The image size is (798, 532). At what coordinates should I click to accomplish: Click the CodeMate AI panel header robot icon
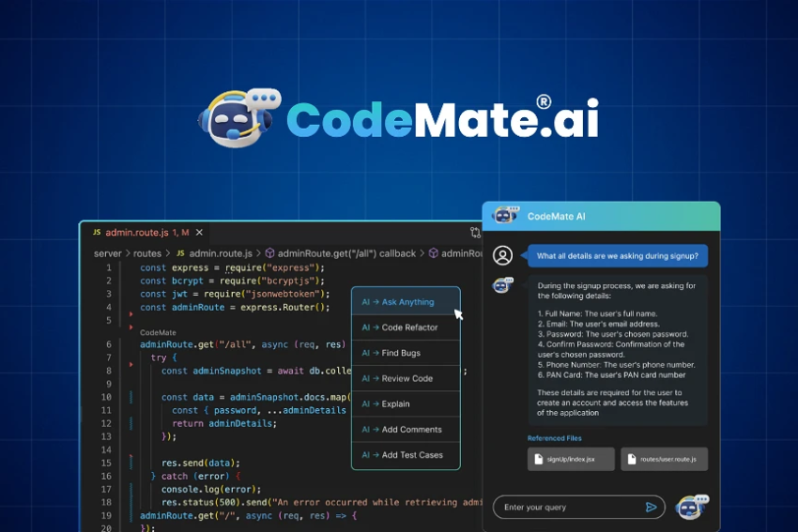coord(505,216)
